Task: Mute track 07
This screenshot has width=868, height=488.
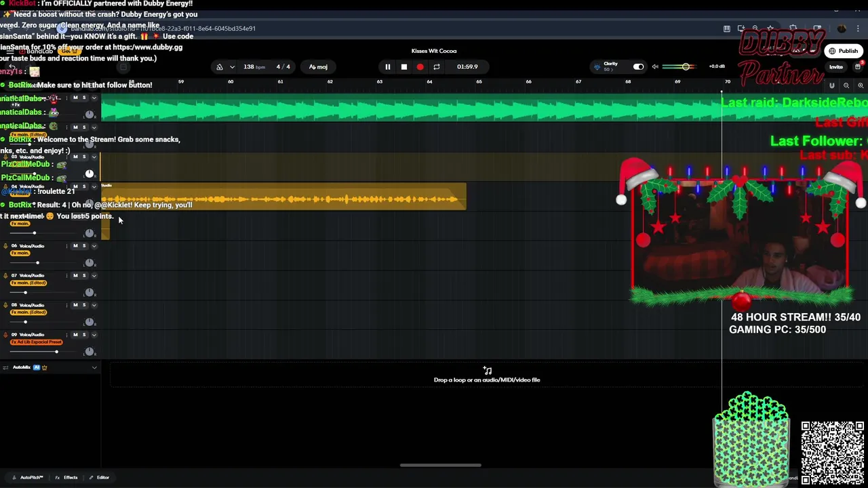Action: pos(75,276)
